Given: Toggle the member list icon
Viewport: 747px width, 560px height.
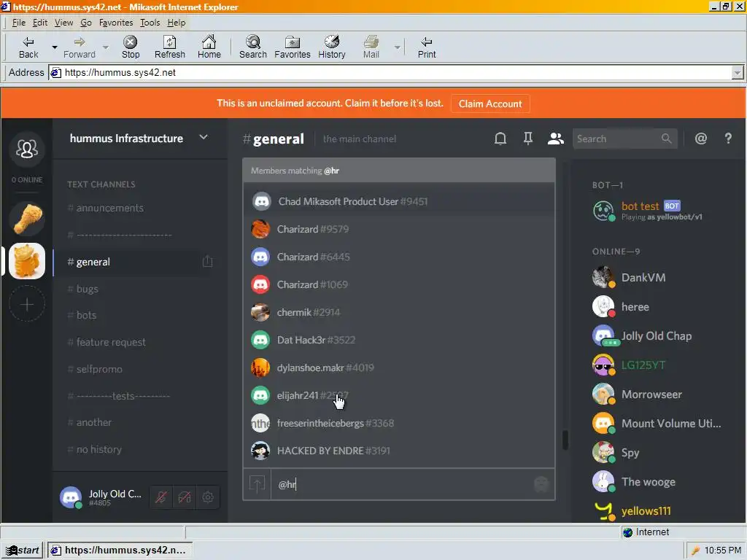Looking at the screenshot, I should (x=555, y=139).
